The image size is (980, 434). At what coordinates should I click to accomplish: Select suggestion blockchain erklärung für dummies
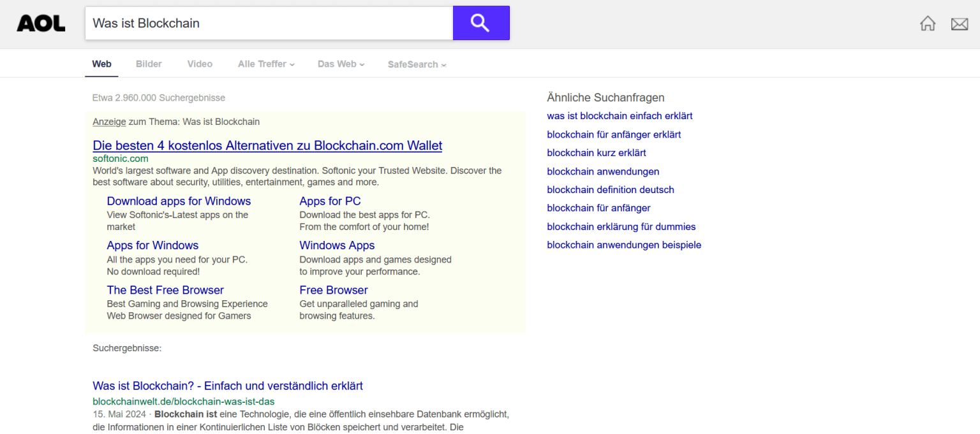(x=621, y=227)
